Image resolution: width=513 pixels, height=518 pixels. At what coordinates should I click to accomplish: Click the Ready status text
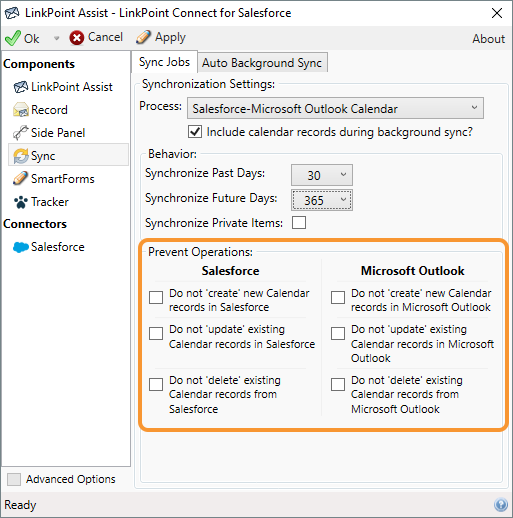[20, 505]
